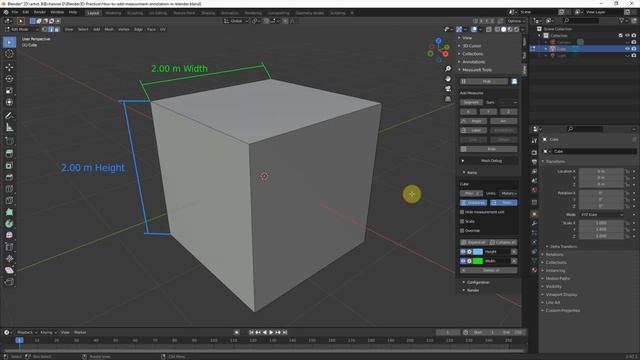Expand the Render panel in sidebar
The height and width of the screenshot is (360, 640).
tap(473, 290)
